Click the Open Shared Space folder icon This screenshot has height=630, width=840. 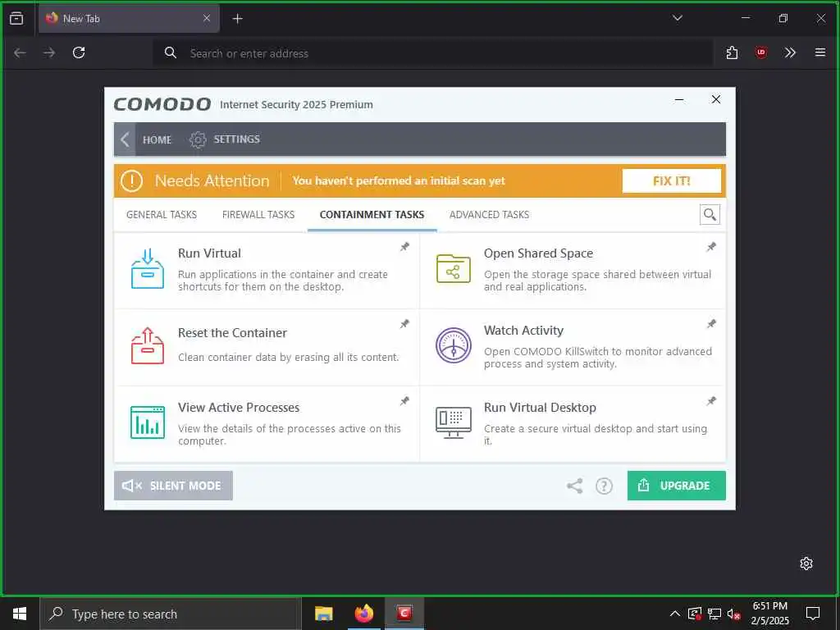click(453, 268)
